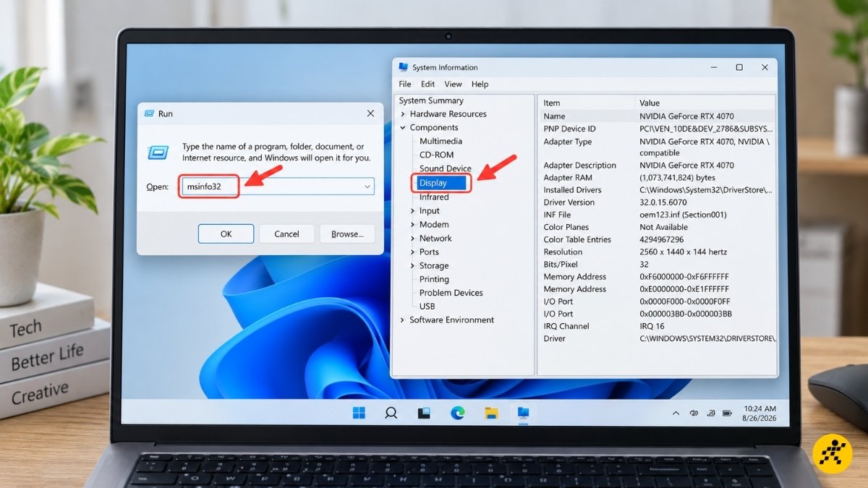Select USB in the tree
868x488 pixels.
427,307
